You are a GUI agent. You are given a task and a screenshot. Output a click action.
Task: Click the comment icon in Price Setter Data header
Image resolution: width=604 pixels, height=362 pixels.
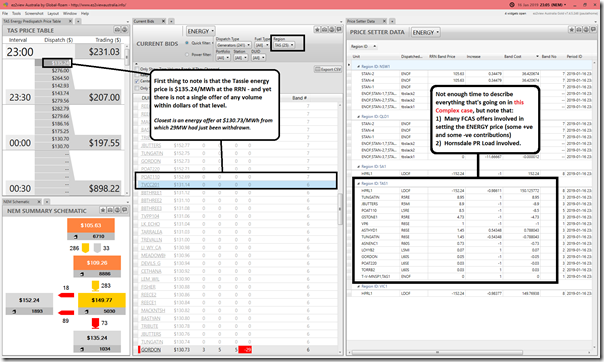coord(593,30)
